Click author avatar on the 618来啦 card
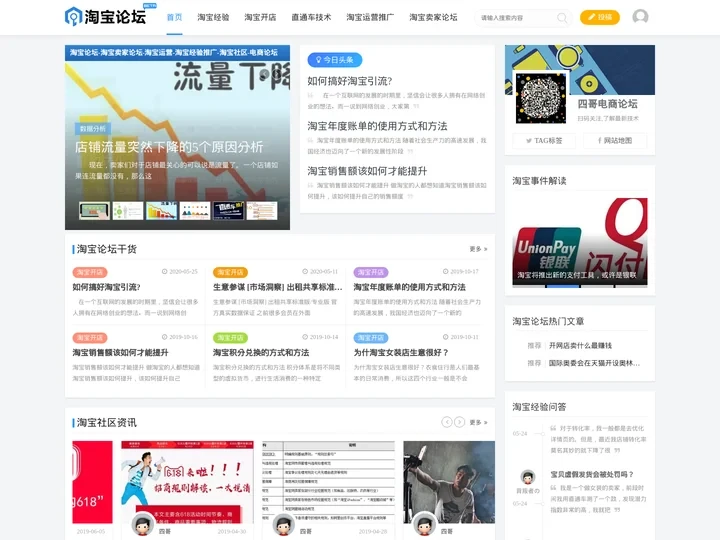This screenshot has height=540, width=720. (143, 524)
